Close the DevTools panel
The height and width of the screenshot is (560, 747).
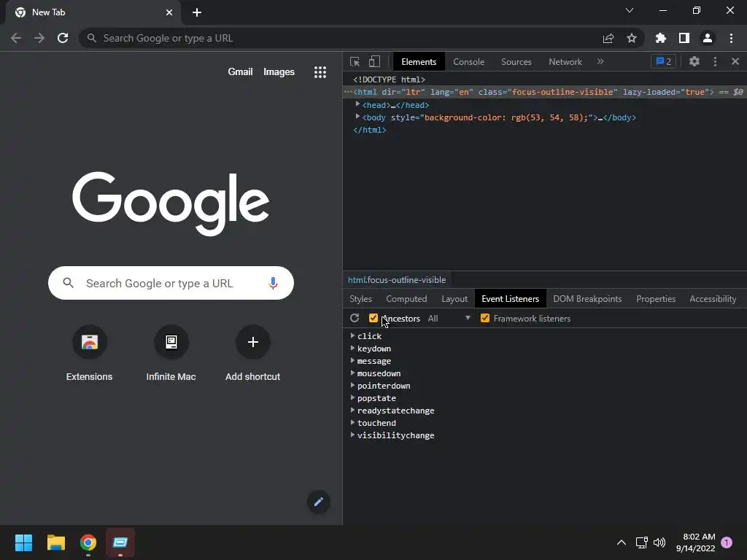735,61
